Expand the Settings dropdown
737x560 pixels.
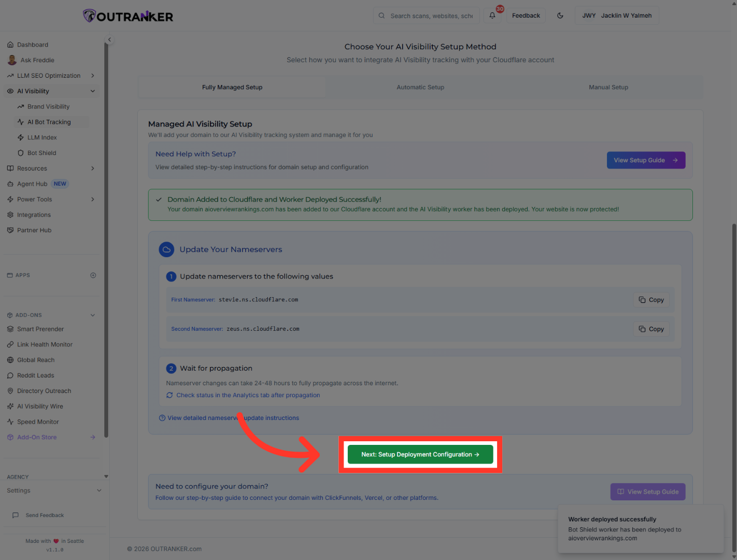tap(54, 491)
